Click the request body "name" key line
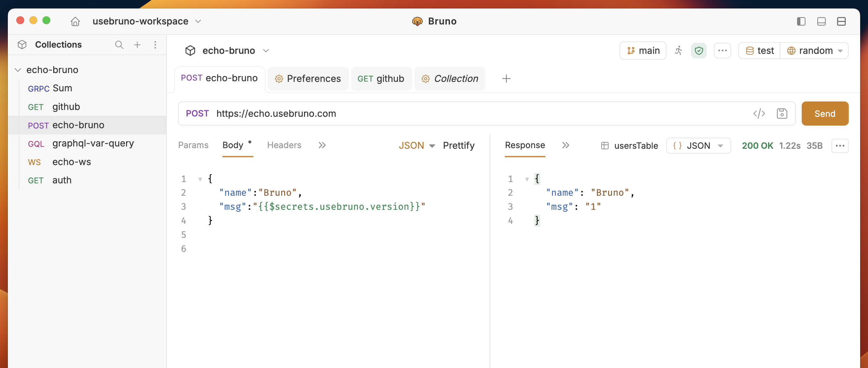This screenshot has height=368, width=868. [260, 192]
